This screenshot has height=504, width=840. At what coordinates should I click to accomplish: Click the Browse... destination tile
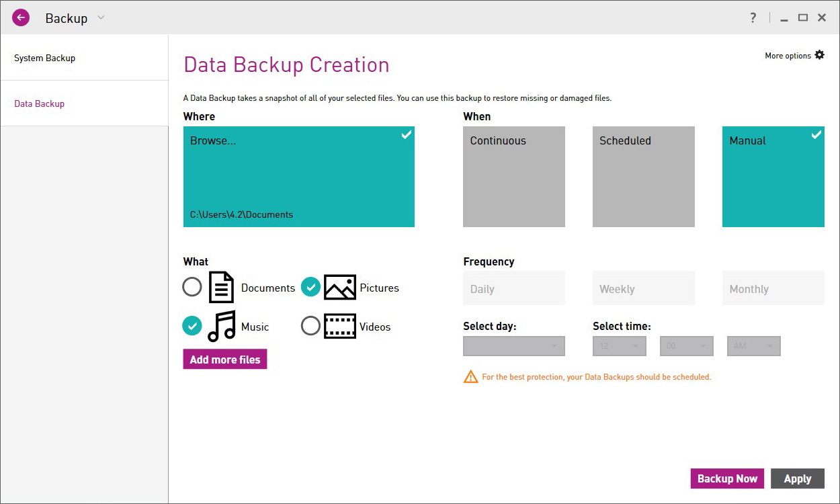click(299, 177)
